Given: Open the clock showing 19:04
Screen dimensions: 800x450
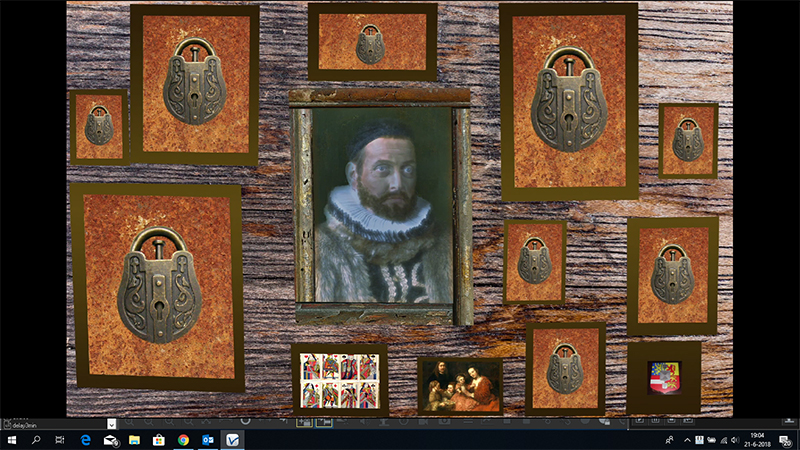Looking at the screenshot, I should (x=757, y=440).
